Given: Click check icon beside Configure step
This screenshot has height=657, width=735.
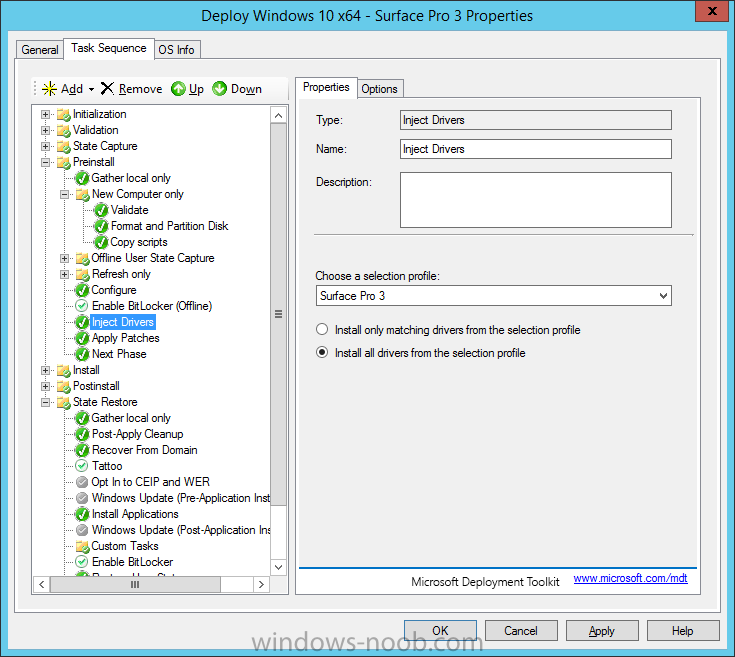Looking at the screenshot, I should [x=82, y=290].
